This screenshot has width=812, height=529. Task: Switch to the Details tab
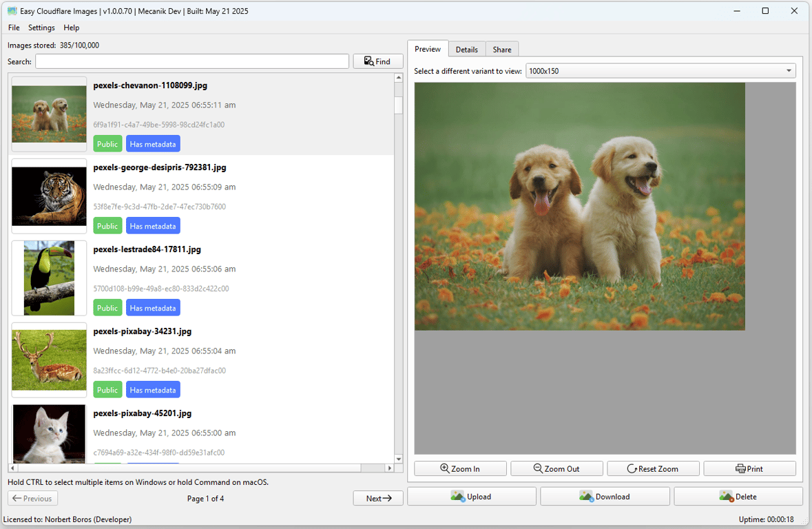466,49
